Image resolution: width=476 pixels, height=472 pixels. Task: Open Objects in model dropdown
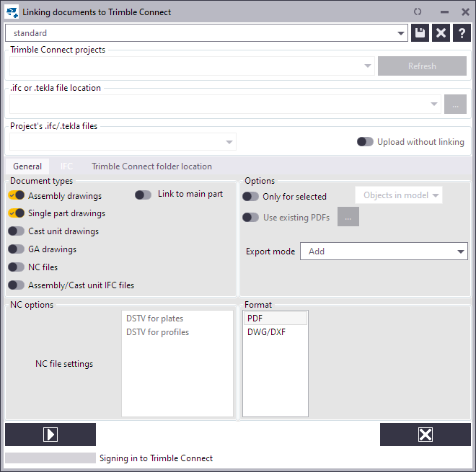399,195
